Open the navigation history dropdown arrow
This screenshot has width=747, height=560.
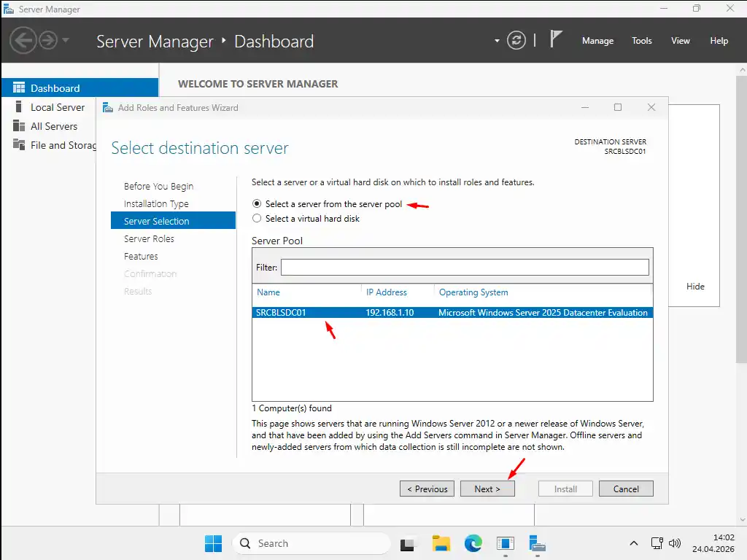66,40
